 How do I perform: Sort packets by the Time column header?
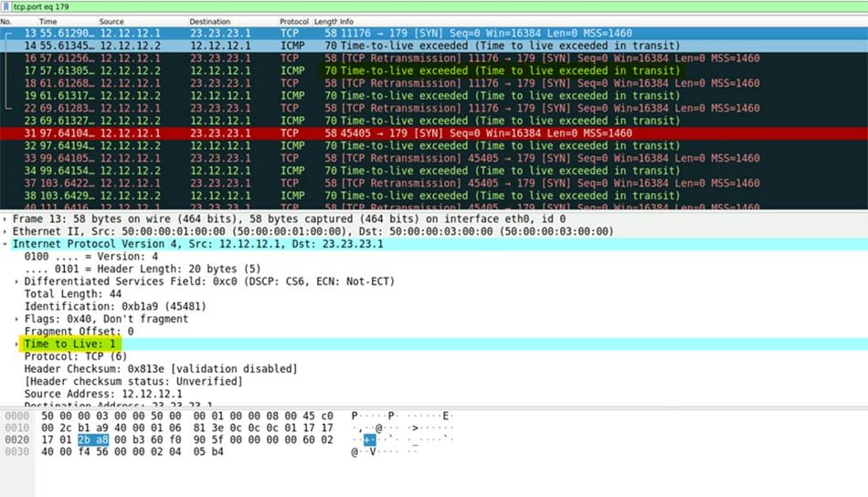[48, 21]
